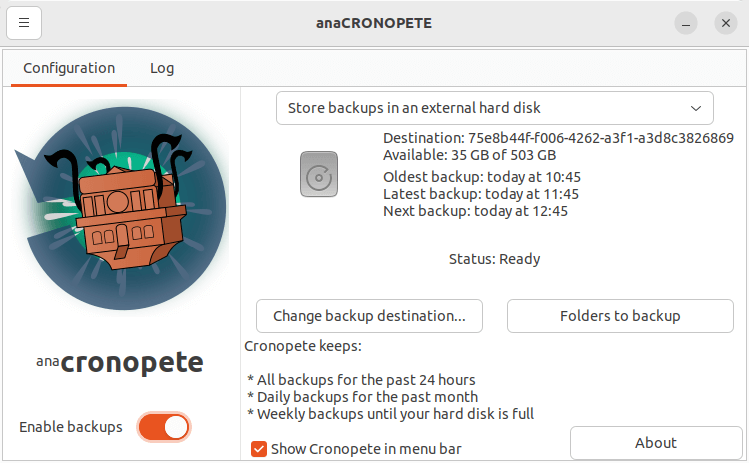Uncheck Show Cronopete in menu bar

coord(258,449)
